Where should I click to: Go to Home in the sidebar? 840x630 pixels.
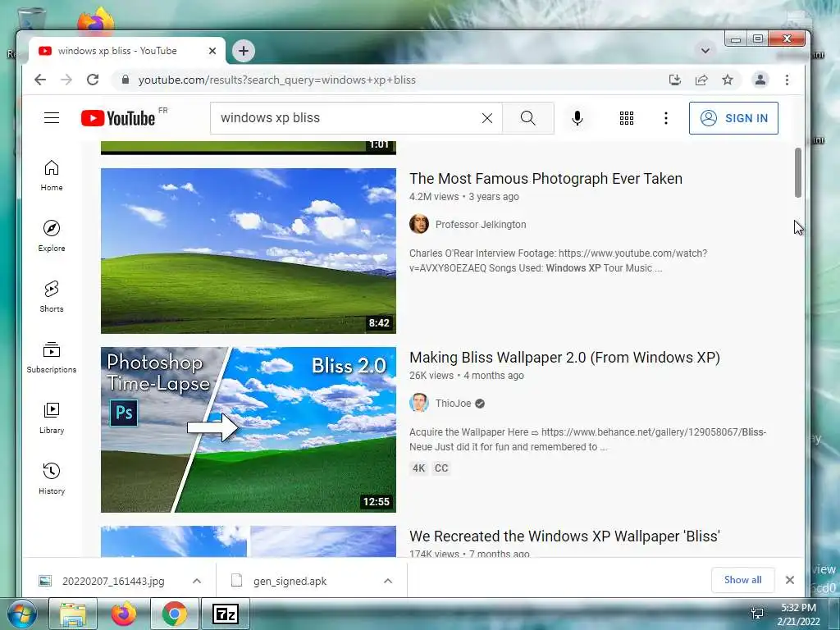(52, 176)
